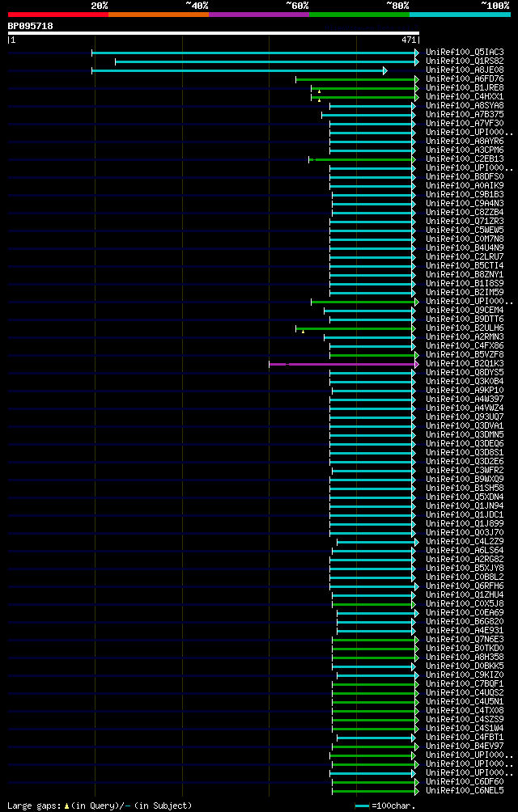The height and width of the screenshot is (812, 518).
Task: Select the UniRef100_Q1JN94 label
Action: tap(465, 506)
